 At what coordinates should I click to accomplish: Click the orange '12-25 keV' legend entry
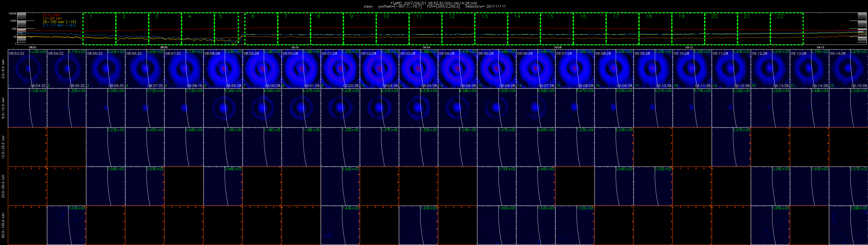[x=52, y=19]
